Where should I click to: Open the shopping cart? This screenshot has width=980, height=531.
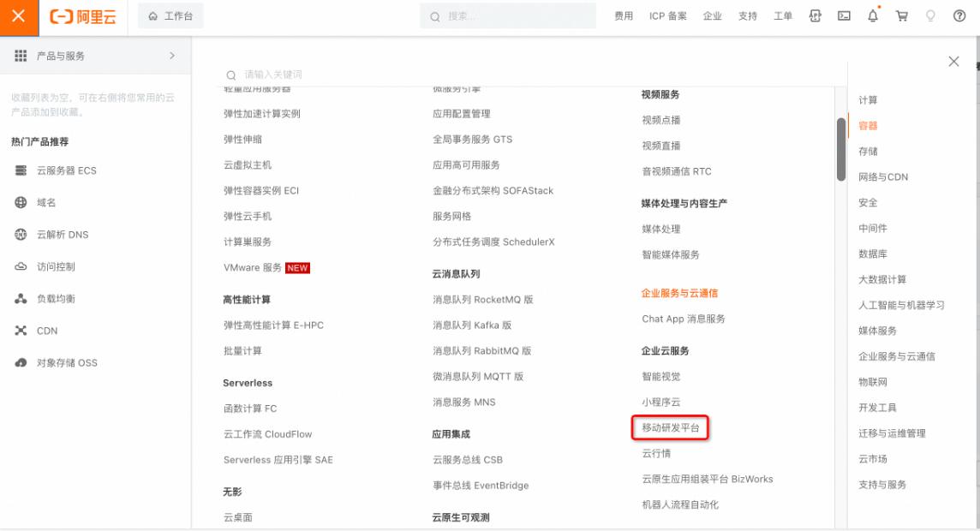[x=901, y=16]
